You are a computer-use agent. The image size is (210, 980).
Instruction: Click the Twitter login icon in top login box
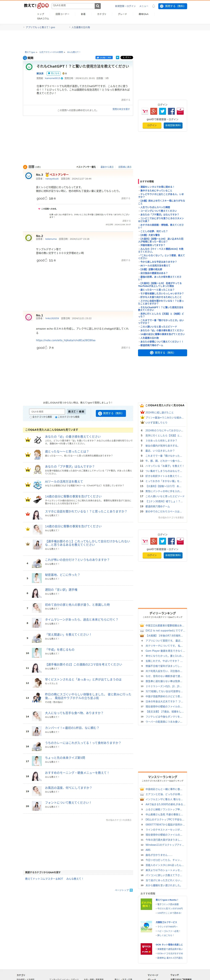tap(162, 111)
